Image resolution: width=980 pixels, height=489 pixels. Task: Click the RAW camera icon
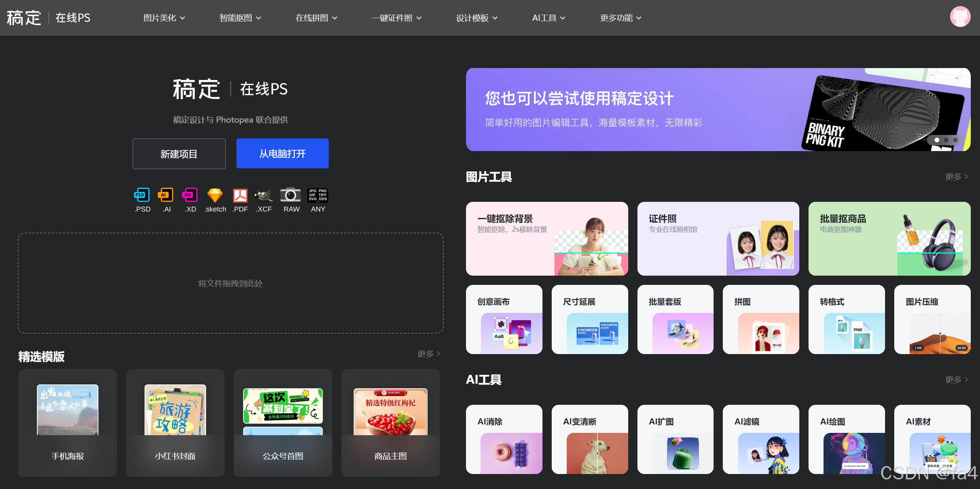291,195
